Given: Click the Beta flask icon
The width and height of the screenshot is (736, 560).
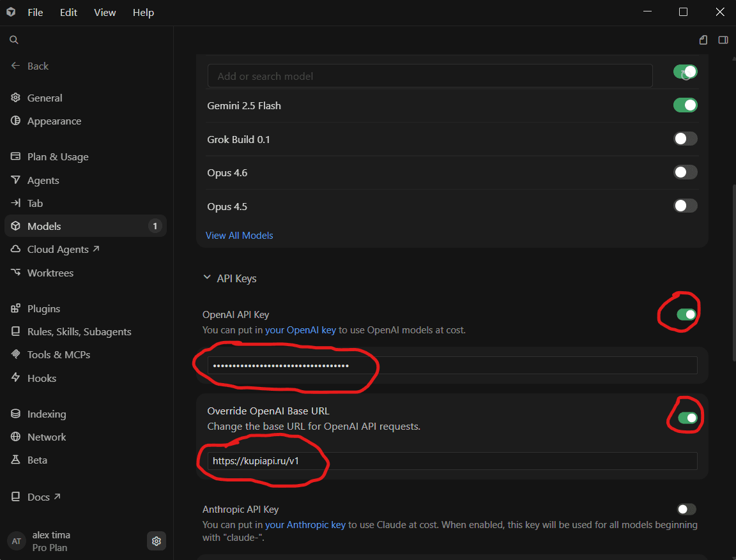Looking at the screenshot, I should point(15,460).
